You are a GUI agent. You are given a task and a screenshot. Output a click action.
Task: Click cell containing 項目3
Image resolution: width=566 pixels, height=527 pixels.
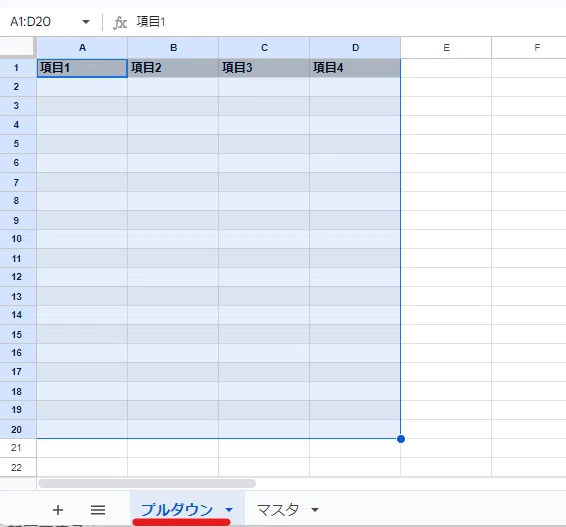(x=264, y=68)
